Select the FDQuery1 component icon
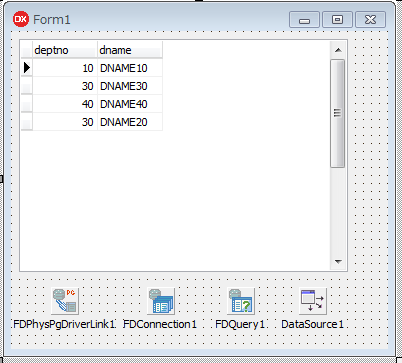402x363 pixels. point(241,301)
